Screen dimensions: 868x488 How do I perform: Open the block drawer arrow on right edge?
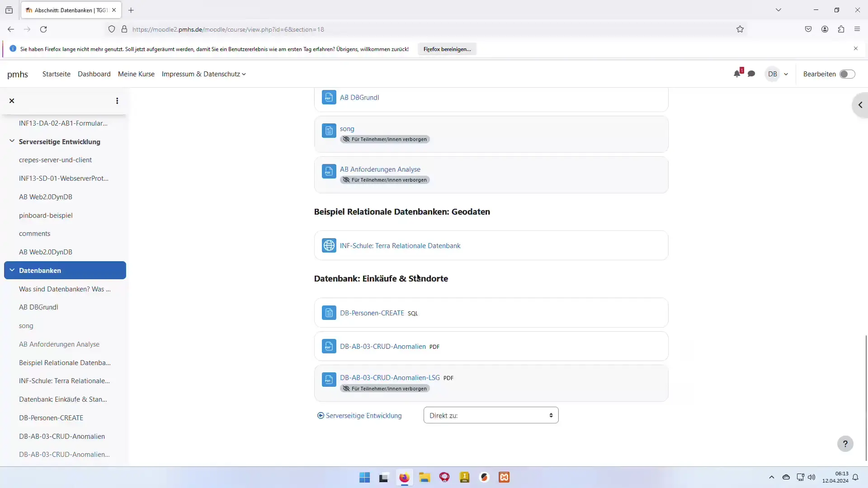(860, 105)
